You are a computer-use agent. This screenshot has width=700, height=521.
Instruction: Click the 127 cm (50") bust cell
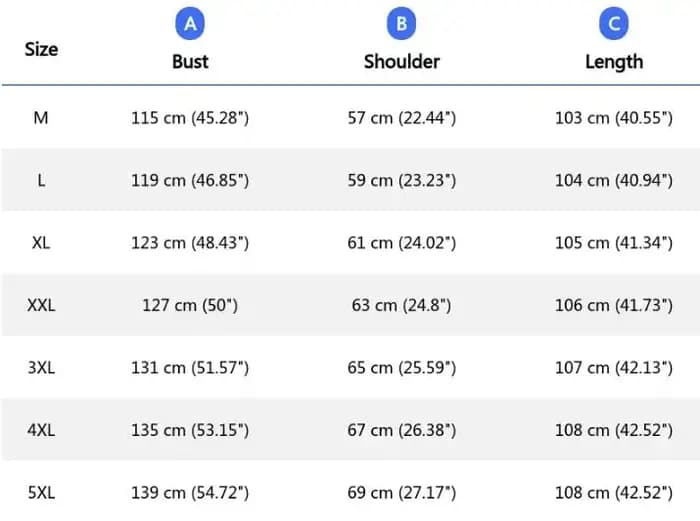(190, 305)
